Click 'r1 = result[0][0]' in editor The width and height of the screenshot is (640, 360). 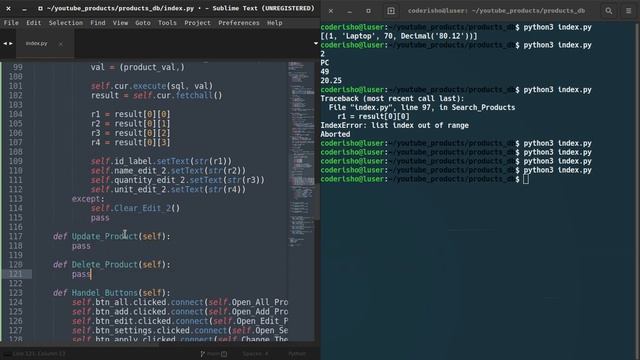click(130, 114)
